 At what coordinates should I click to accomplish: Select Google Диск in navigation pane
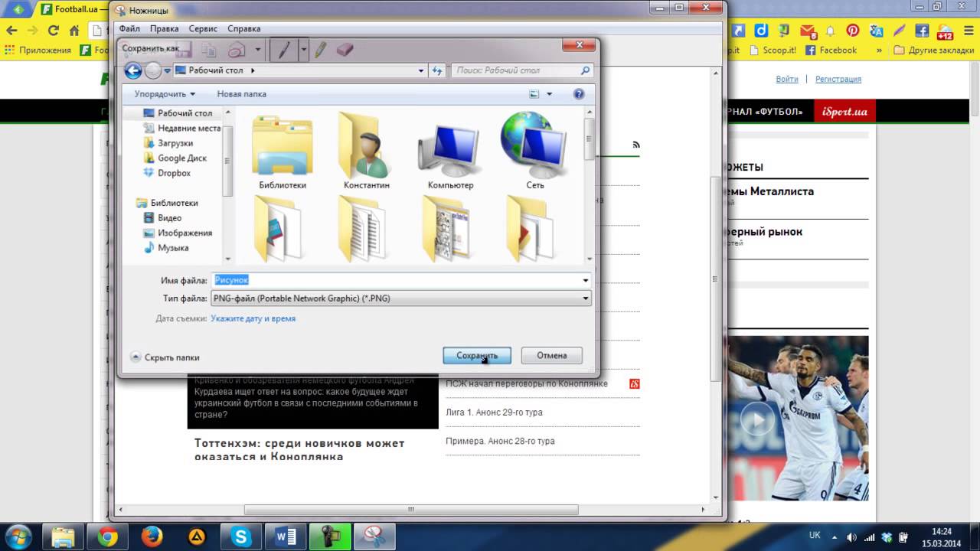(175, 158)
